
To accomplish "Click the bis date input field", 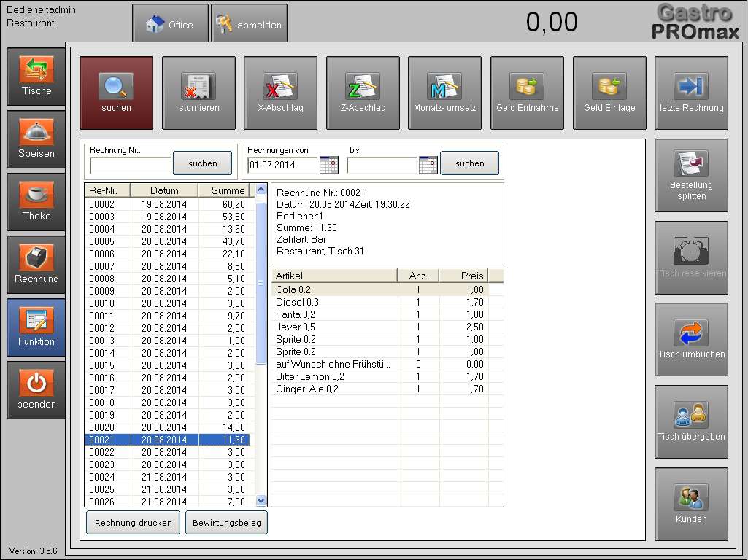I will (382, 166).
